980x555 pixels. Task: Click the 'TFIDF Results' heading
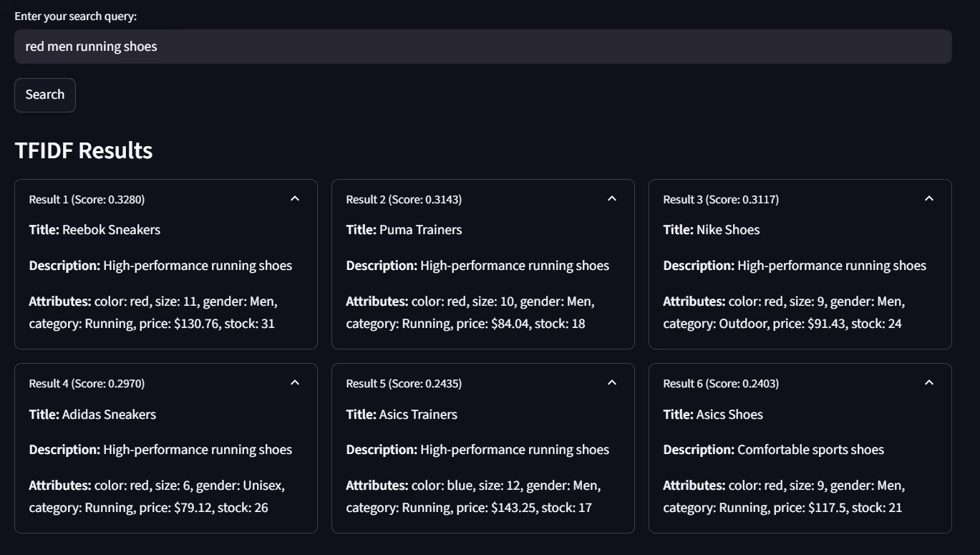[84, 150]
